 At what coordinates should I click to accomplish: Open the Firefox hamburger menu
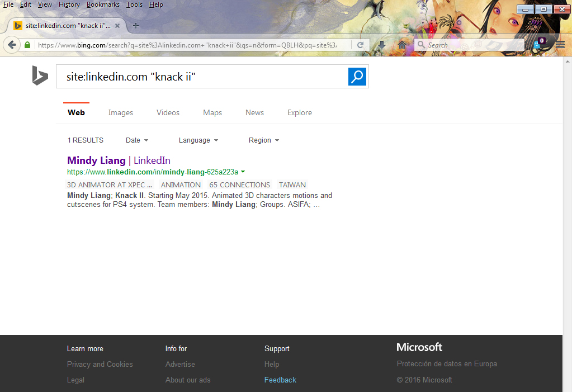pos(560,45)
